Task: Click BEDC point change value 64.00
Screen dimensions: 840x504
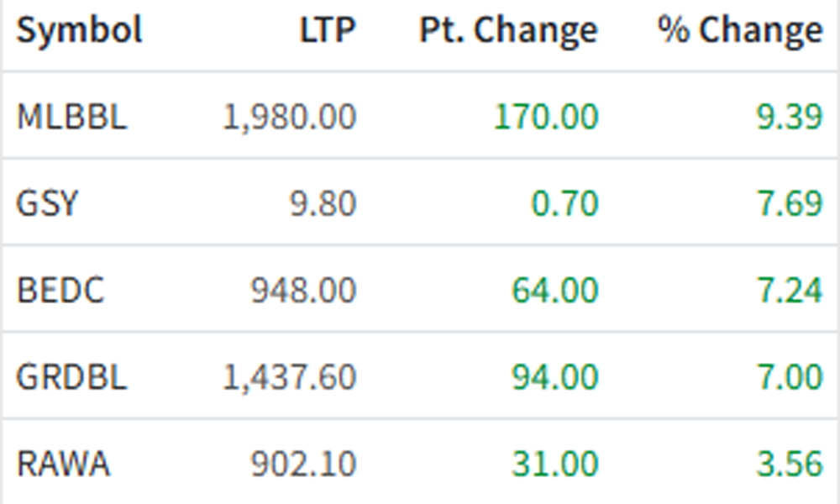Action: pyautogui.click(x=555, y=291)
